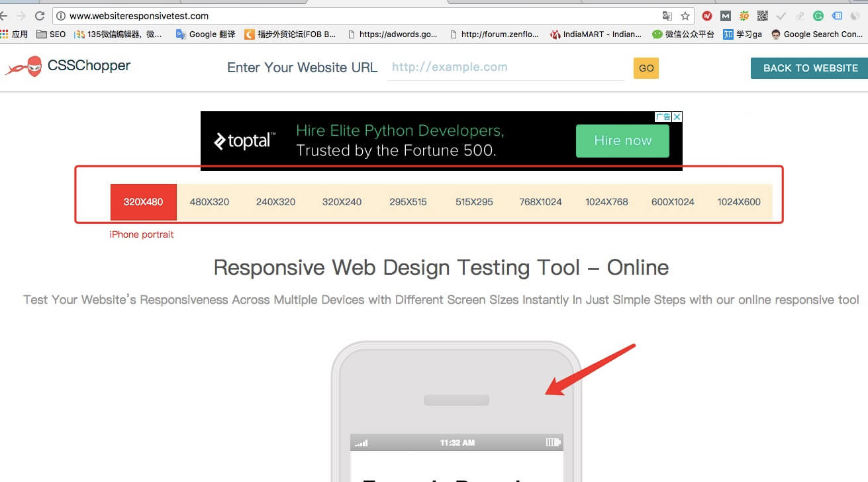The height and width of the screenshot is (482, 868).
Task: Open the SEO bookmarks folder
Action: 51,34
